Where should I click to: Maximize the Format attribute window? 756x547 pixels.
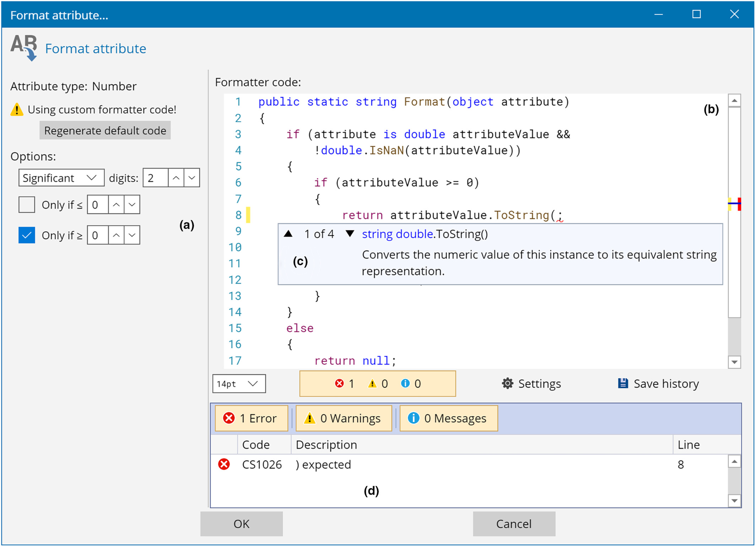tap(697, 14)
